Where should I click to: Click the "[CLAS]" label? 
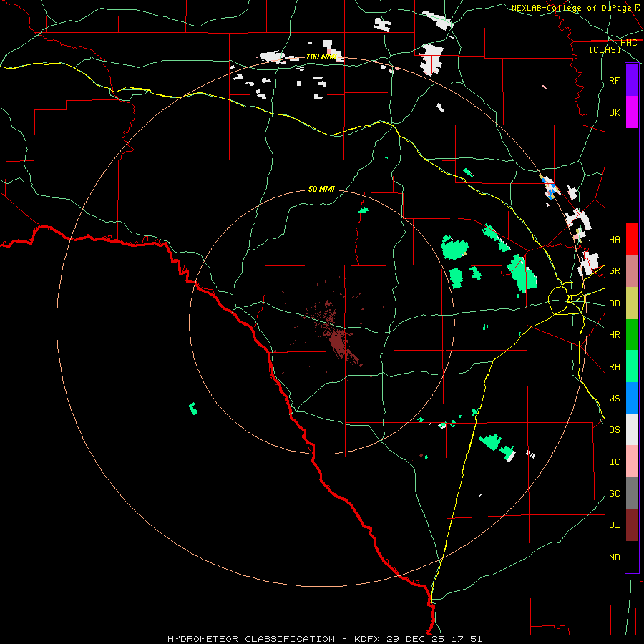[605, 50]
